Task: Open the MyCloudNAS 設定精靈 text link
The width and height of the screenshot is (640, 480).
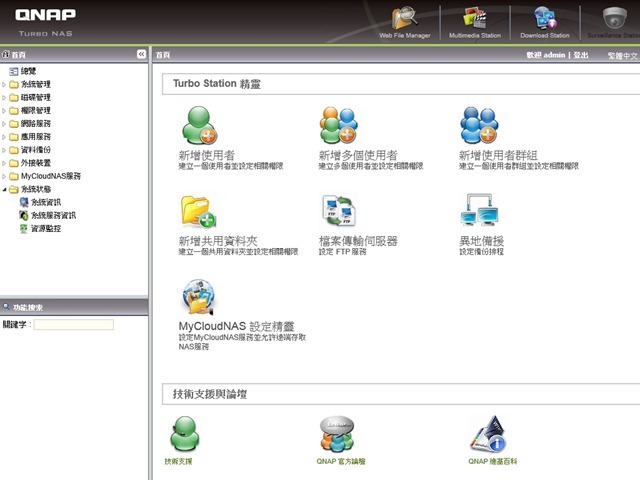Action: [236, 326]
